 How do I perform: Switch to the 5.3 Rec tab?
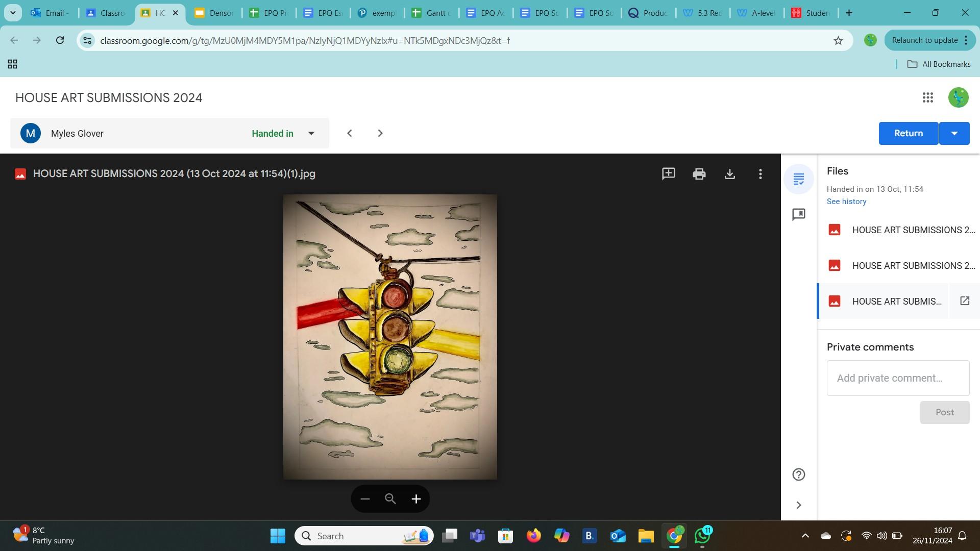coord(703,13)
